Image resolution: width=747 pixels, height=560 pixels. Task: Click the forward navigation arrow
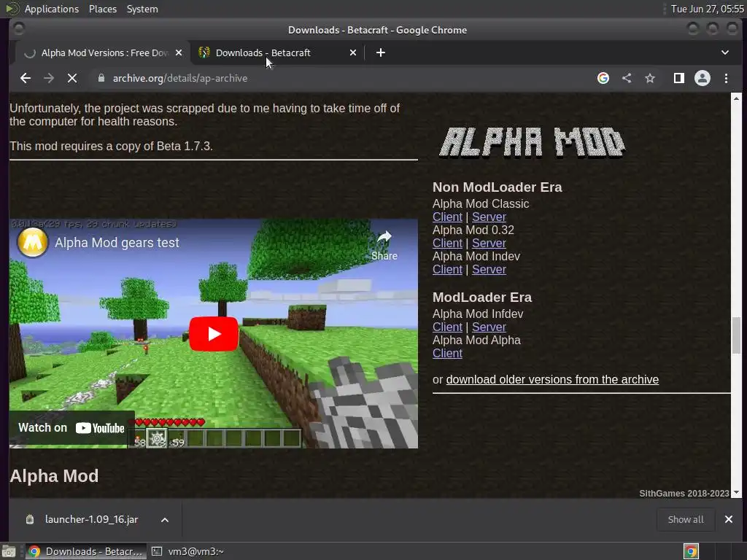click(49, 78)
